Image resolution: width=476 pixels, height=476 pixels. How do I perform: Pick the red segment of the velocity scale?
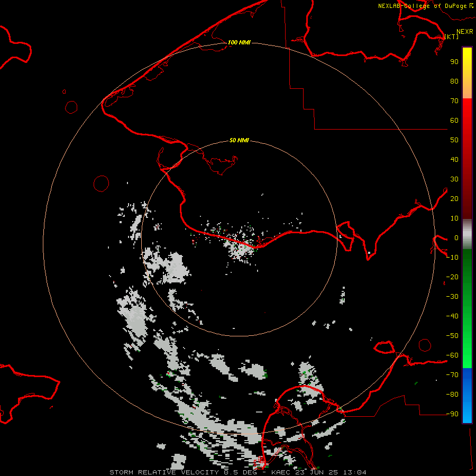point(467,159)
